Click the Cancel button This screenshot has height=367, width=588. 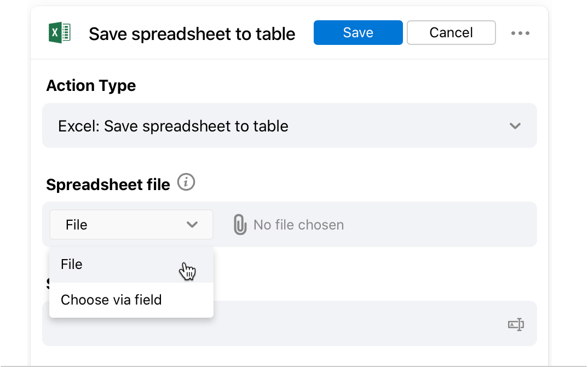click(x=451, y=33)
